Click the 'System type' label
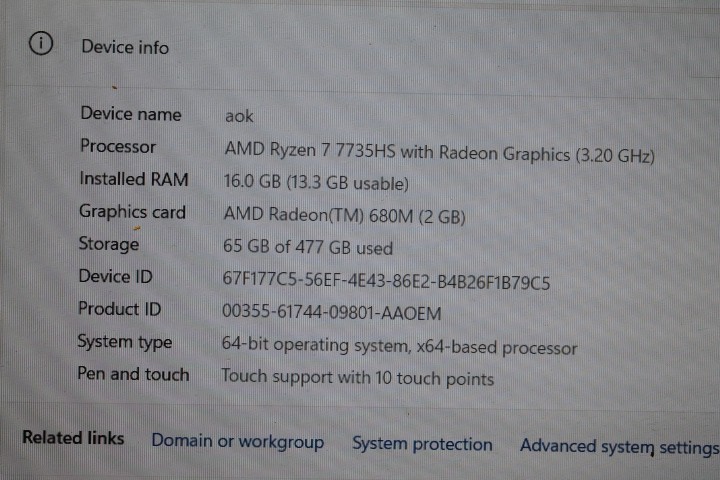This screenshot has height=480, width=720. tap(124, 342)
